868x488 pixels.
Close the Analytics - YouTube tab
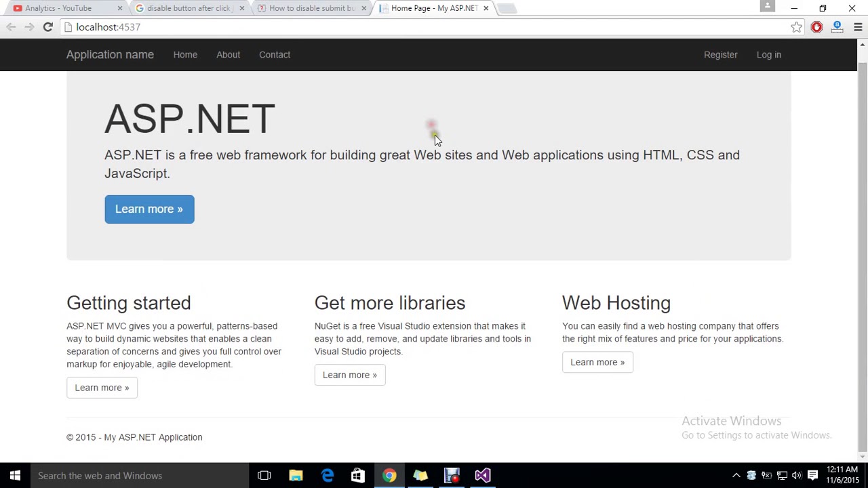[x=120, y=8]
